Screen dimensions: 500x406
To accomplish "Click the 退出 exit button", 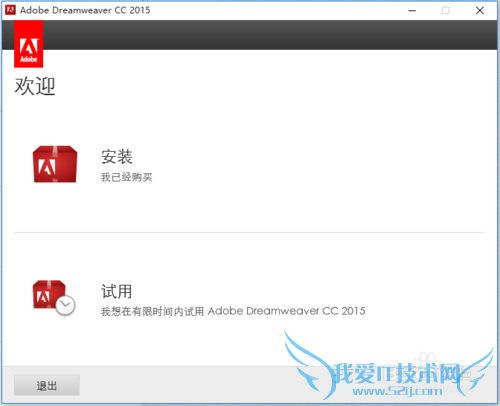I will (x=47, y=385).
